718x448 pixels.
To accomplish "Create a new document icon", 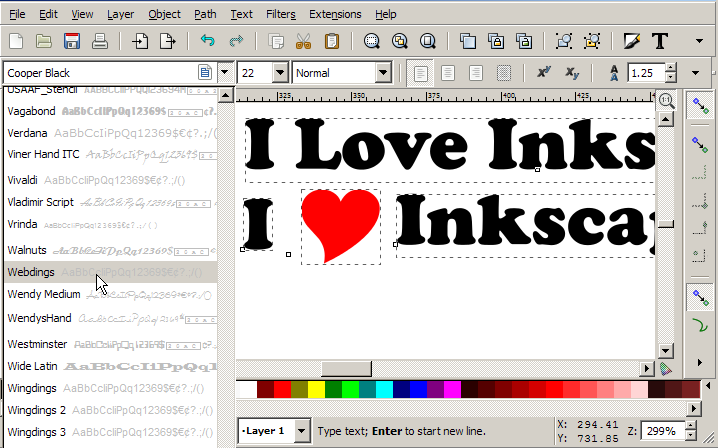I will pyautogui.click(x=16, y=41).
